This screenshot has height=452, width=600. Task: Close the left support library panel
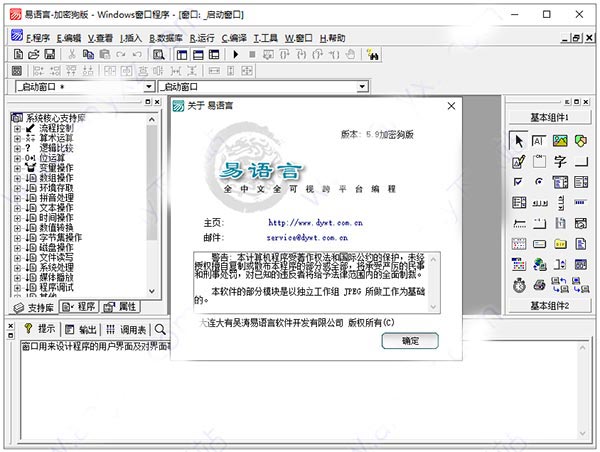tap(157, 102)
